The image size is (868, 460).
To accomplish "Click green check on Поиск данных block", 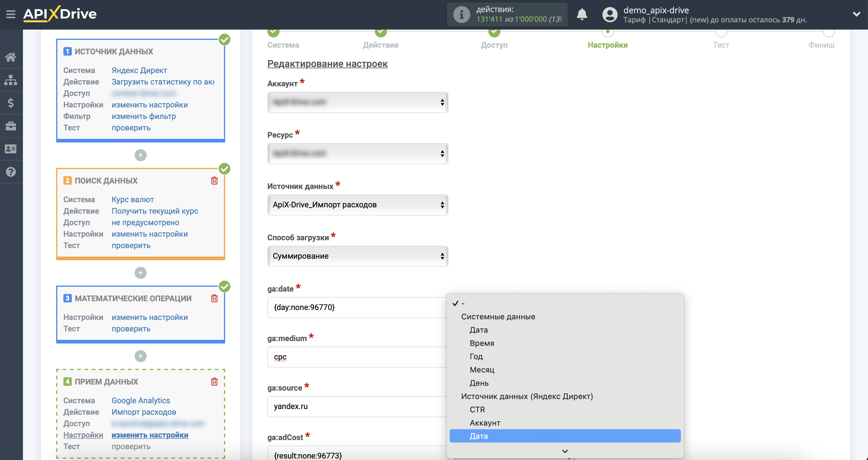I will coord(225,169).
